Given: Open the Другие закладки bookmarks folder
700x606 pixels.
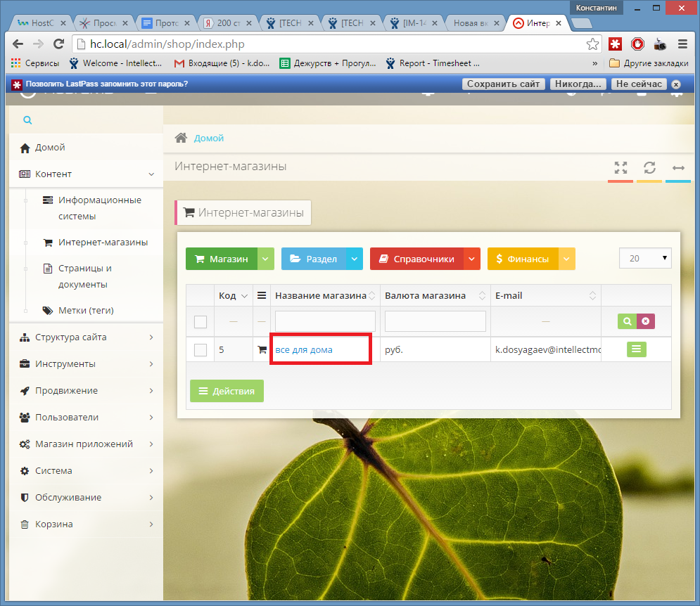Looking at the screenshot, I should click(649, 63).
